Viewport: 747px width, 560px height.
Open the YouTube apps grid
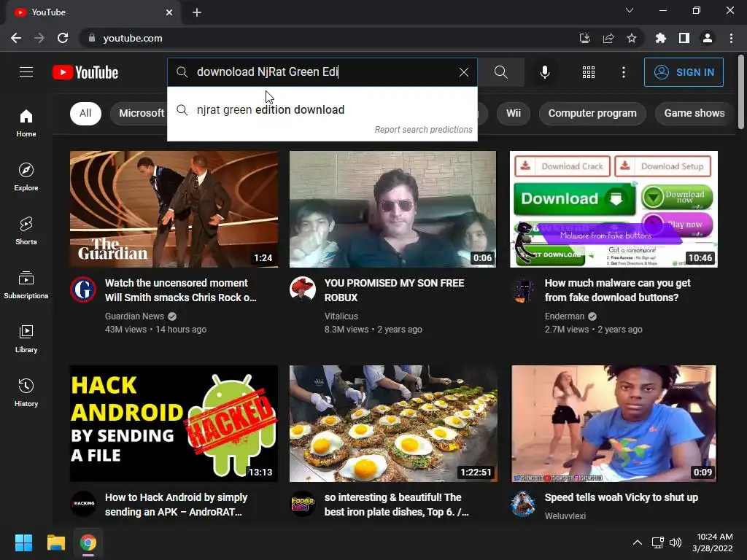[589, 72]
